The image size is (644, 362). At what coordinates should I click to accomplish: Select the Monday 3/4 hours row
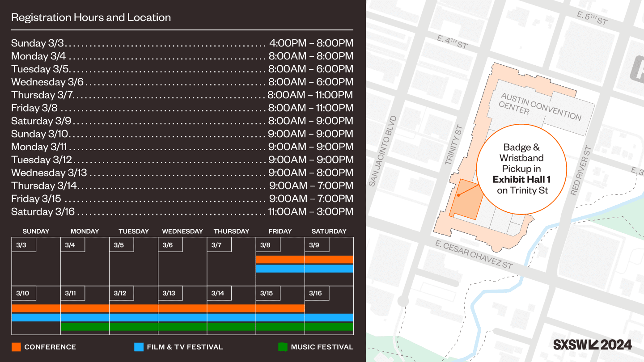tap(182, 56)
